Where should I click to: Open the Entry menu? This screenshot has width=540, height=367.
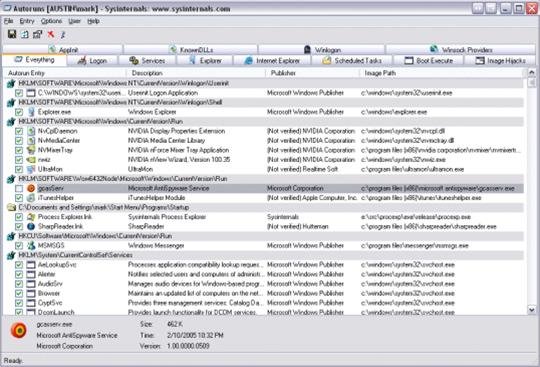click(27, 21)
